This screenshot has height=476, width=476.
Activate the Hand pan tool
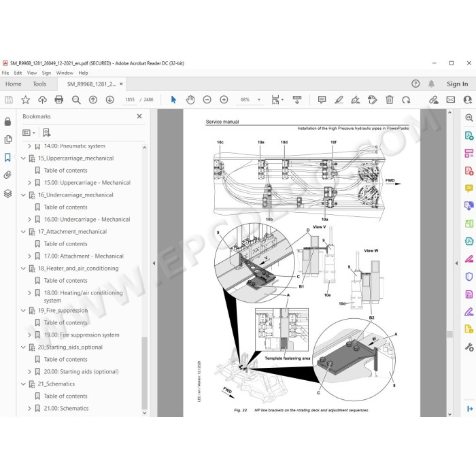tap(190, 99)
